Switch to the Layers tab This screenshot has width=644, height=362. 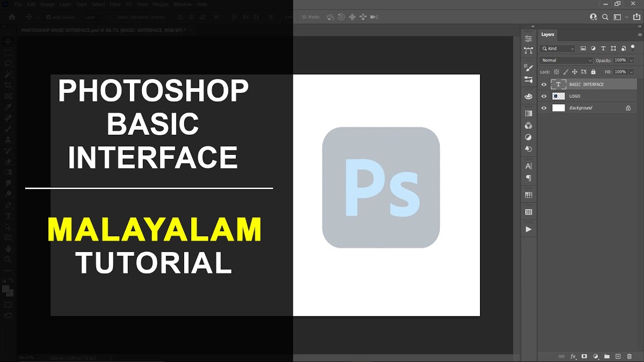pos(547,35)
